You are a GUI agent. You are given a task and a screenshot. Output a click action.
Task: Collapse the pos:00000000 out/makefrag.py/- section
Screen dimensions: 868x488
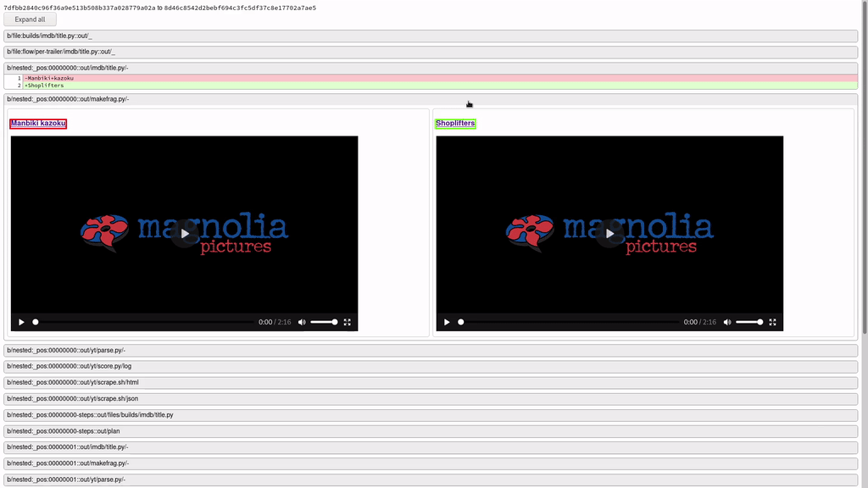tap(431, 99)
